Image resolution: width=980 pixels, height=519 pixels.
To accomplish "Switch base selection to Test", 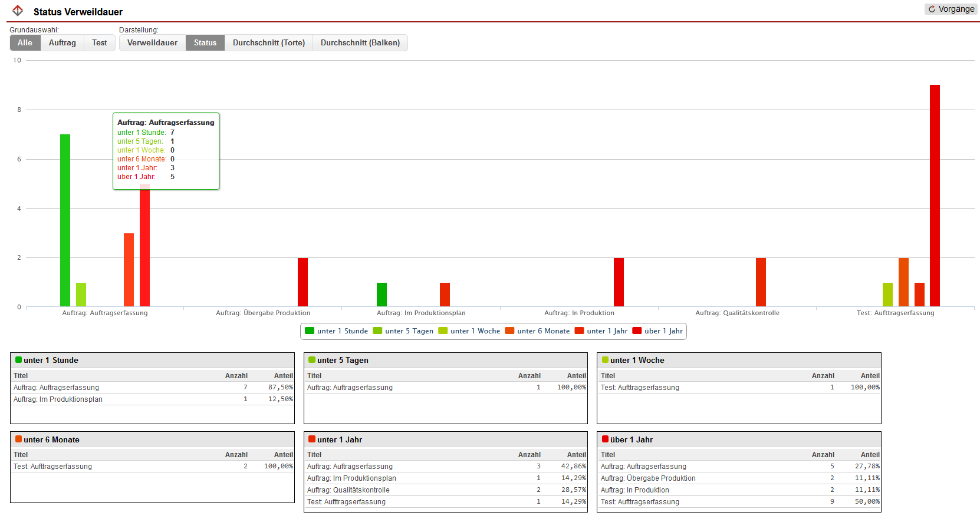I will pyautogui.click(x=99, y=42).
